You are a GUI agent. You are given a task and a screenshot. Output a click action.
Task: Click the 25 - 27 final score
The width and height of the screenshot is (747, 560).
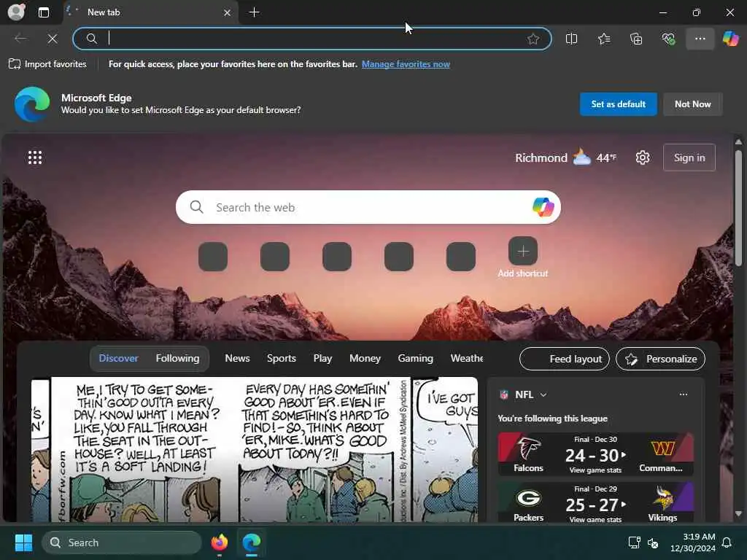click(x=592, y=505)
